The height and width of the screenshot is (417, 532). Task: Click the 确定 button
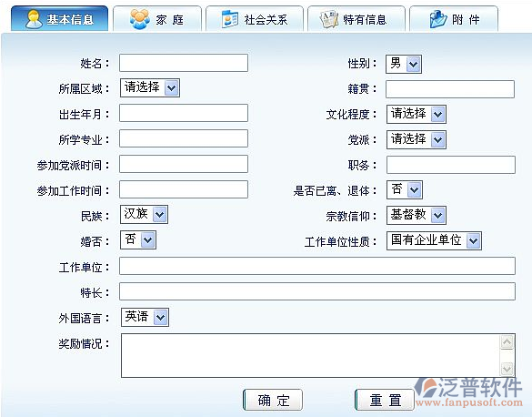(273, 400)
